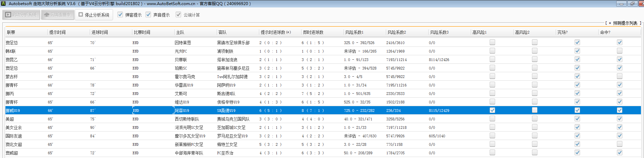Uncheck 高风险1 for the 挪威U19 row
644x158 pixels.
click(492, 110)
